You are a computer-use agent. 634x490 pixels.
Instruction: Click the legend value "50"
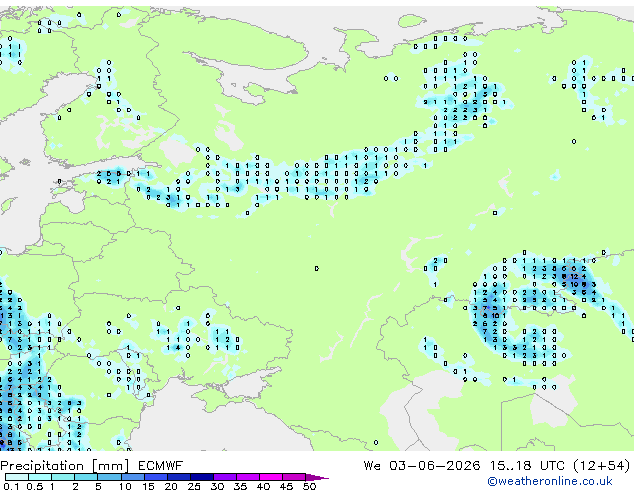click(309, 486)
